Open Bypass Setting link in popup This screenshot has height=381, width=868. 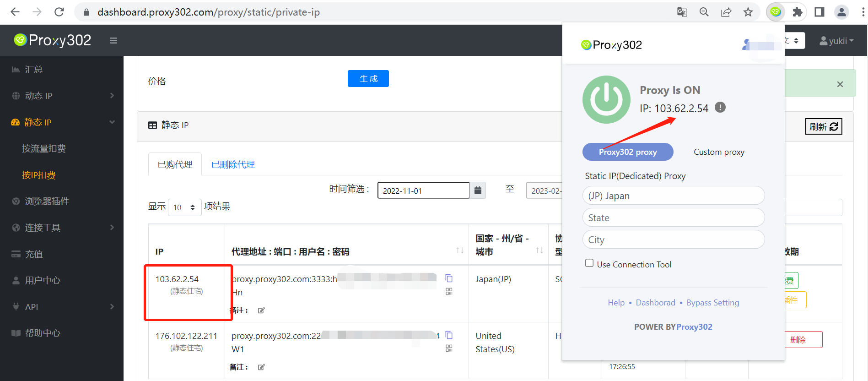coord(712,303)
